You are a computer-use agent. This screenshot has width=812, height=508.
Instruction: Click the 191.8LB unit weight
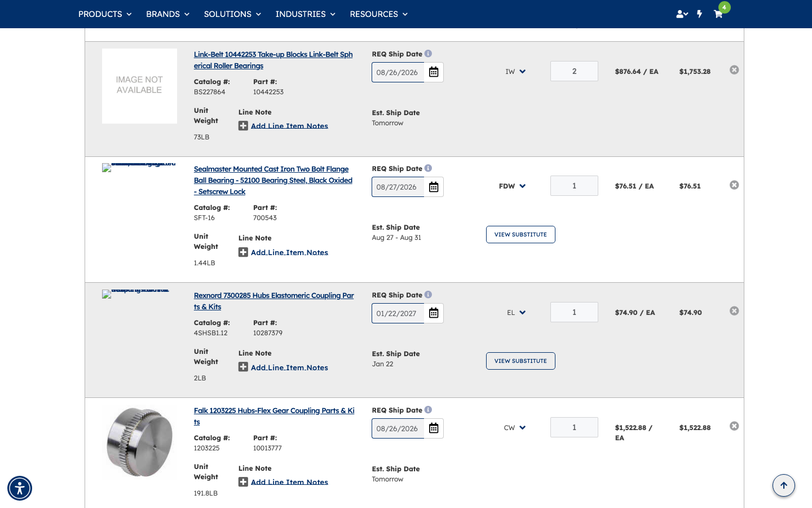(x=206, y=493)
